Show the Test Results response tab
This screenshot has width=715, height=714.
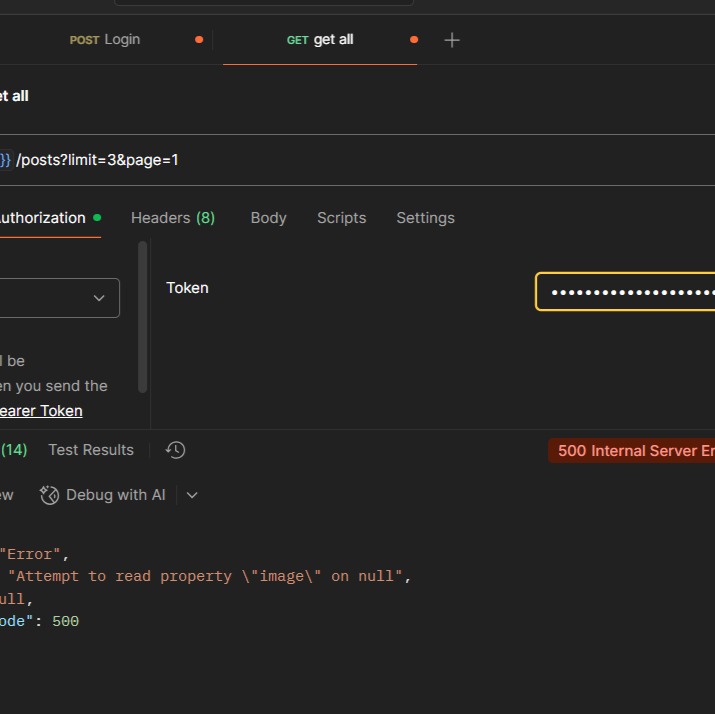click(x=91, y=450)
